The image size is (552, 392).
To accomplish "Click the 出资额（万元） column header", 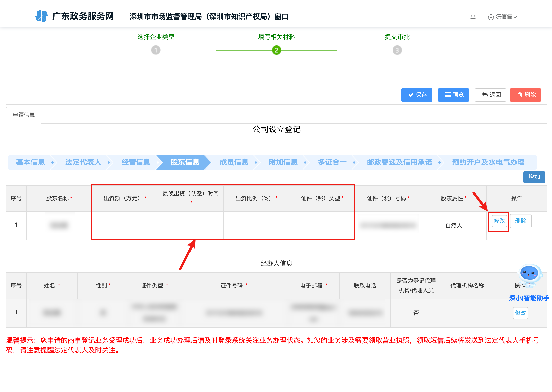I will 125,198.
